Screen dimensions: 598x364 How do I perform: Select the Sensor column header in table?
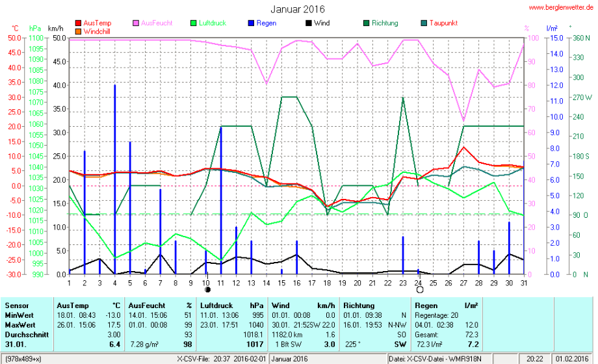pyautogui.click(x=17, y=305)
